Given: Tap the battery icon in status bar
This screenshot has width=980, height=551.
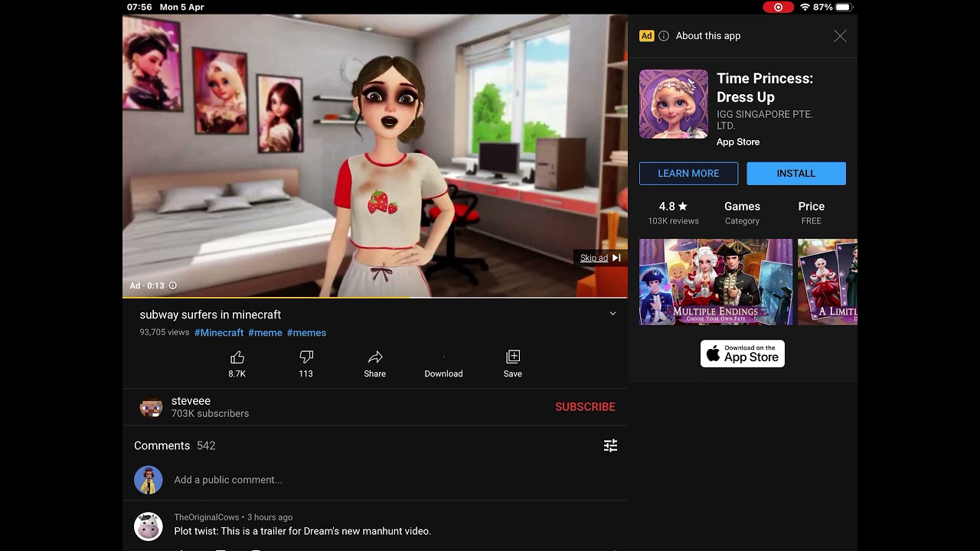Looking at the screenshot, I should [x=844, y=7].
